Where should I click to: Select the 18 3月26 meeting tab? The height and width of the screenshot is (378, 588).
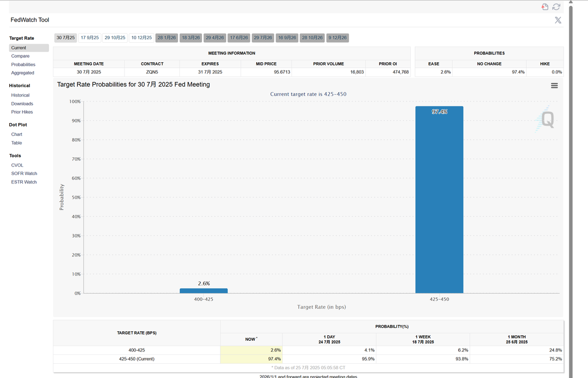tap(191, 38)
